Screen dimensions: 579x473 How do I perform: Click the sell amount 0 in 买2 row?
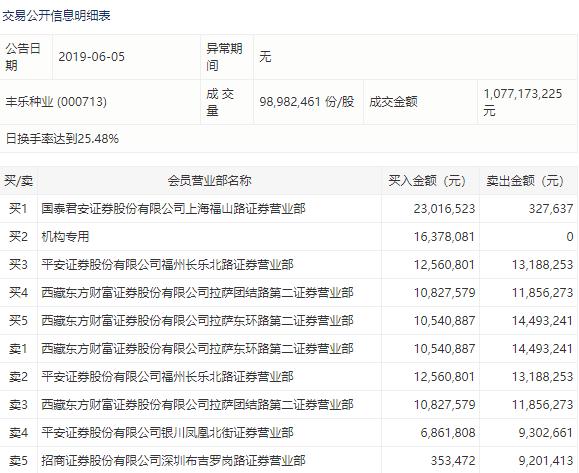(570, 237)
